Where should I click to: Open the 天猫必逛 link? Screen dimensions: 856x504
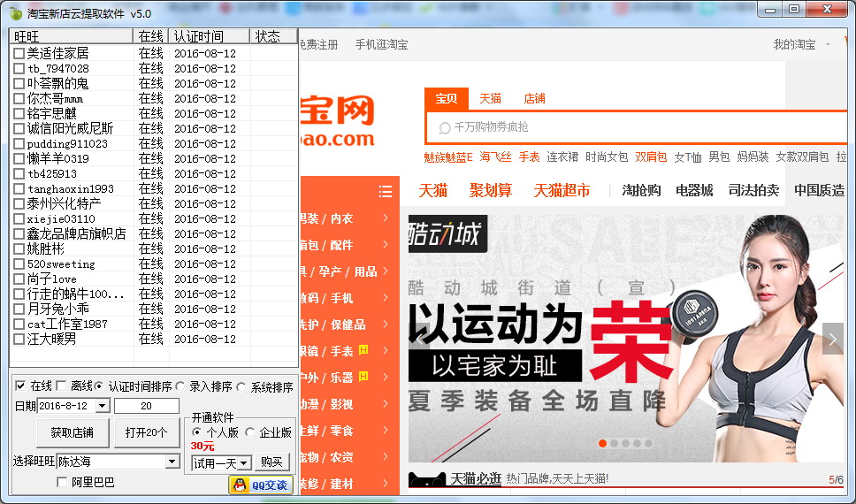click(x=476, y=479)
